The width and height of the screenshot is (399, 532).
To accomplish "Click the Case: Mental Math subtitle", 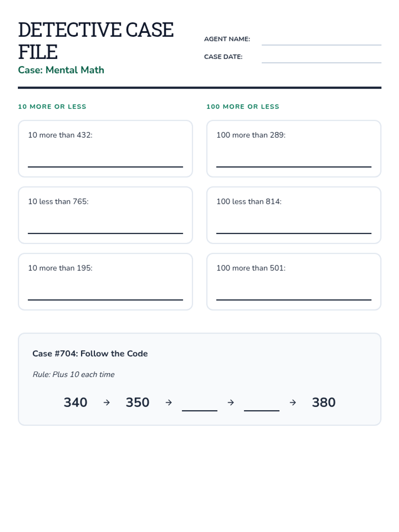I will (61, 70).
